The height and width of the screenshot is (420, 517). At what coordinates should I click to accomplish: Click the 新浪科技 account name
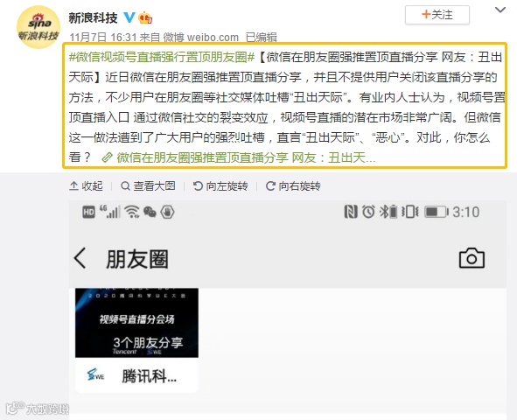pyautogui.click(x=93, y=17)
